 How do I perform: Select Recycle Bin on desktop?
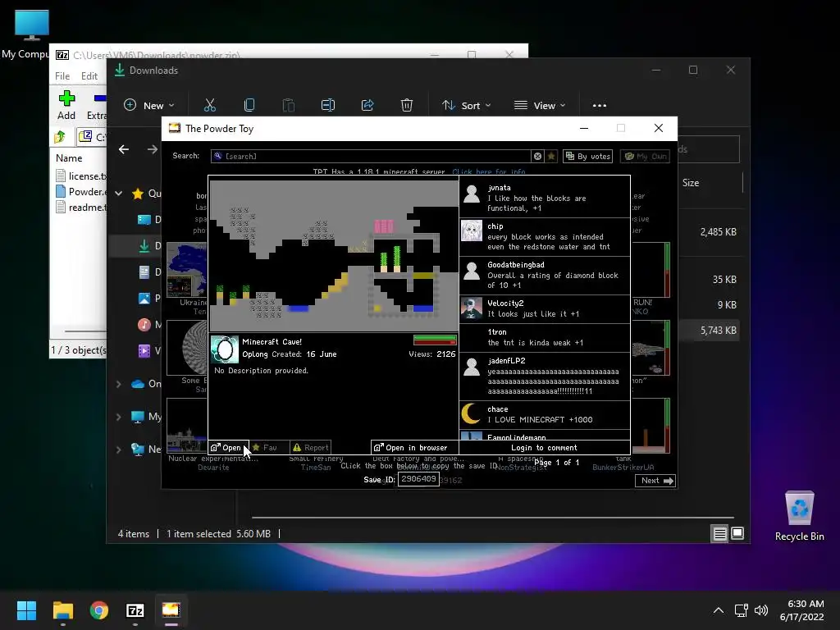(x=799, y=517)
